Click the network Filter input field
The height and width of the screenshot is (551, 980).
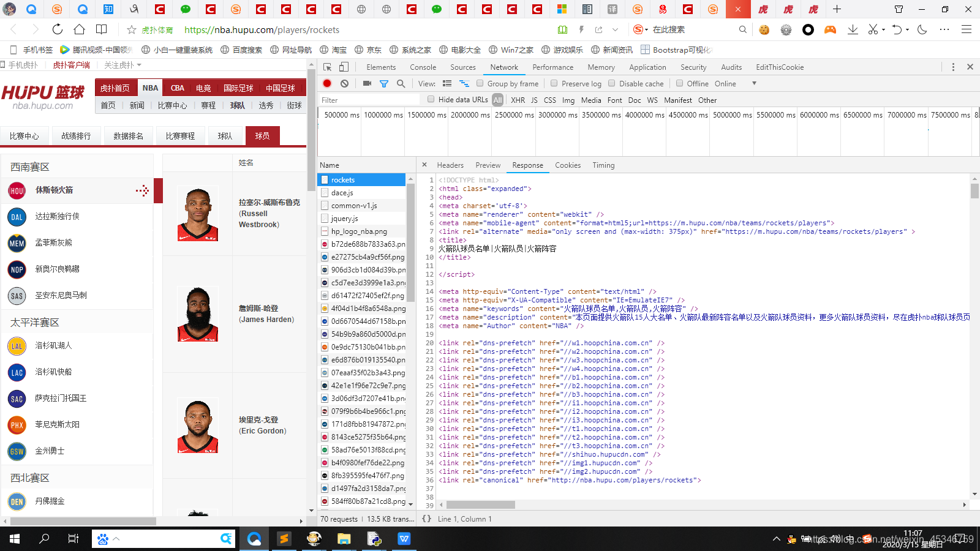coord(370,100)
